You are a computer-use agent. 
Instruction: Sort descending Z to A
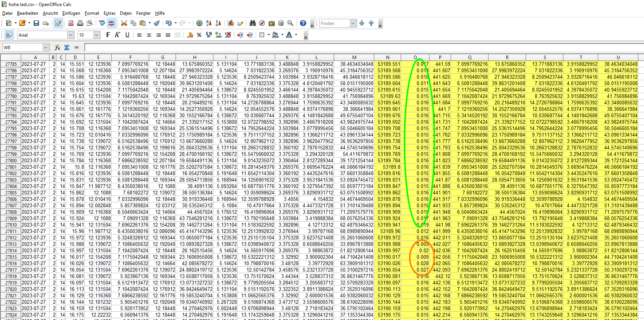point(218,23)
